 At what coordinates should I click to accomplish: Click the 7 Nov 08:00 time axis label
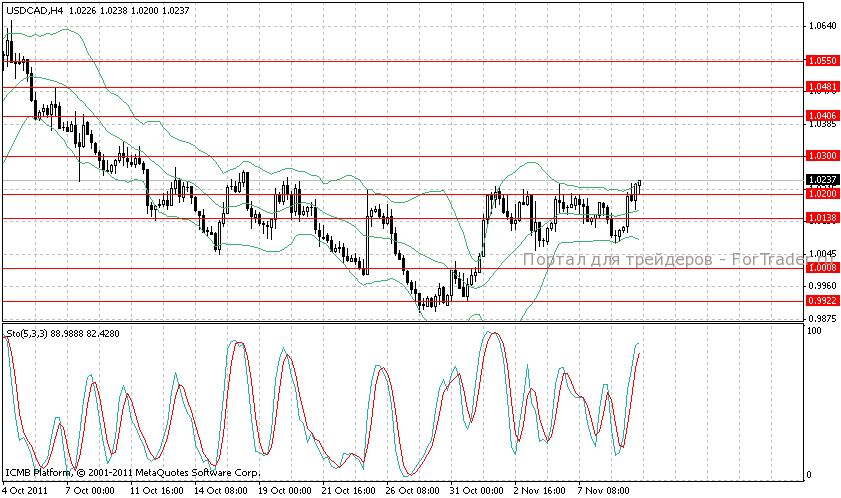click(x=604, y=491)
